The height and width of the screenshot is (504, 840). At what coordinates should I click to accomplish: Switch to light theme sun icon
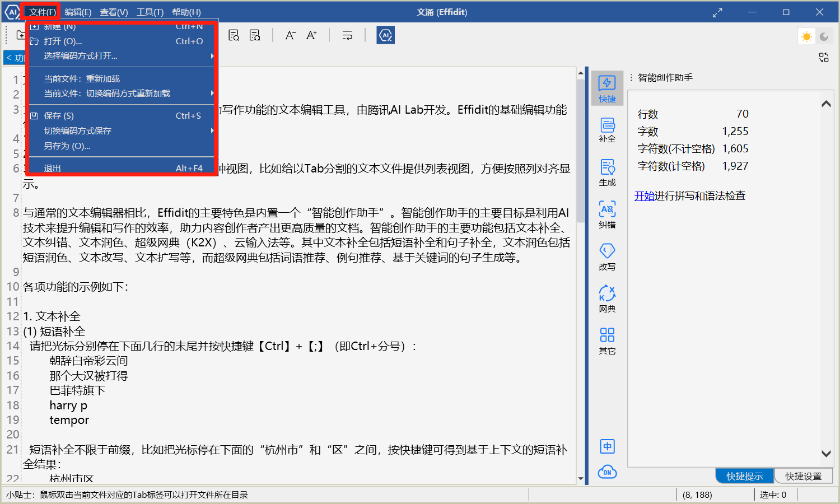point(806,36)
